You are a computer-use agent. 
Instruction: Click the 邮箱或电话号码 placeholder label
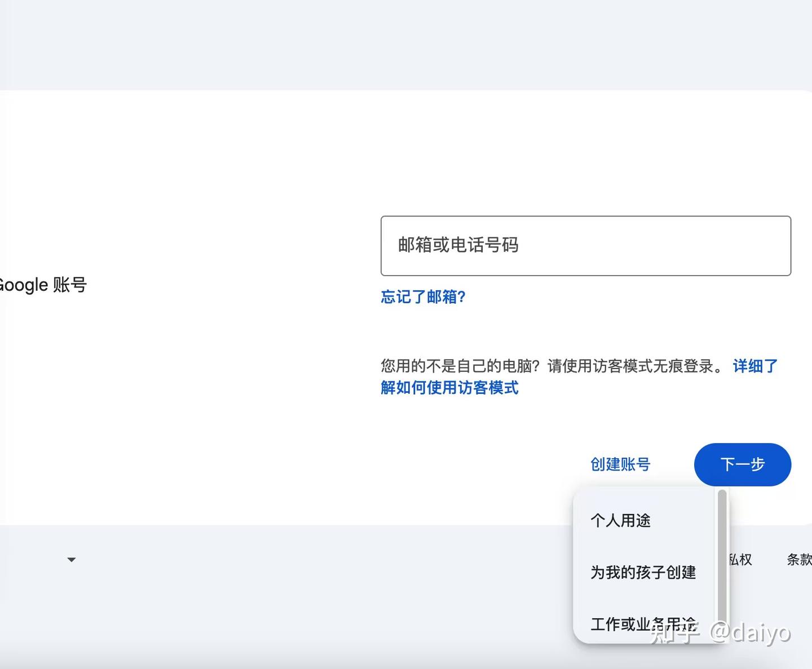(x=458, y=245)
